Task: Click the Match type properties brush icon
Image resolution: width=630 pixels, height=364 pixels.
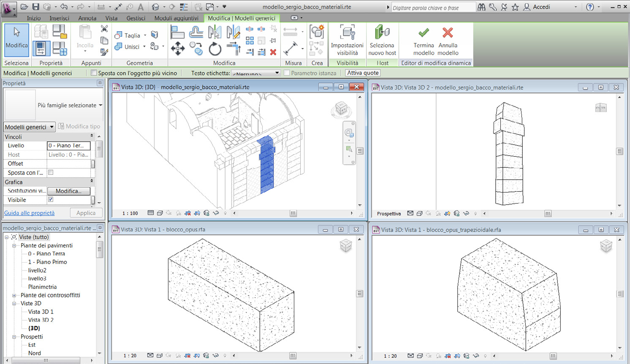Action: [x=104, y=52]
